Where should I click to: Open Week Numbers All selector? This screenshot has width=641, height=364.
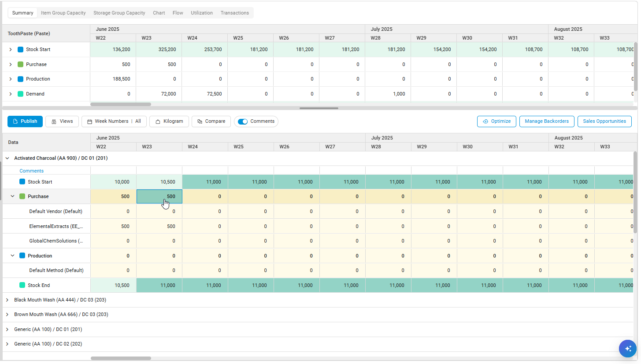click(x=114, y=121)
